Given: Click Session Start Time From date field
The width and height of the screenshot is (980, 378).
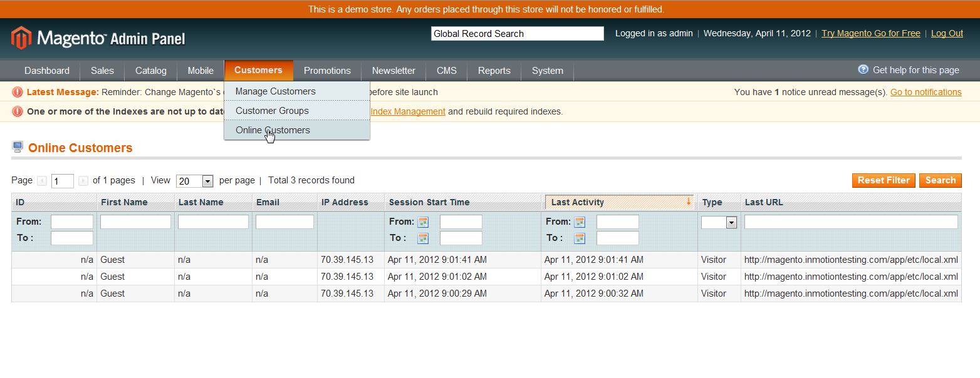Looking at the screenshot, I should (461, 222).
